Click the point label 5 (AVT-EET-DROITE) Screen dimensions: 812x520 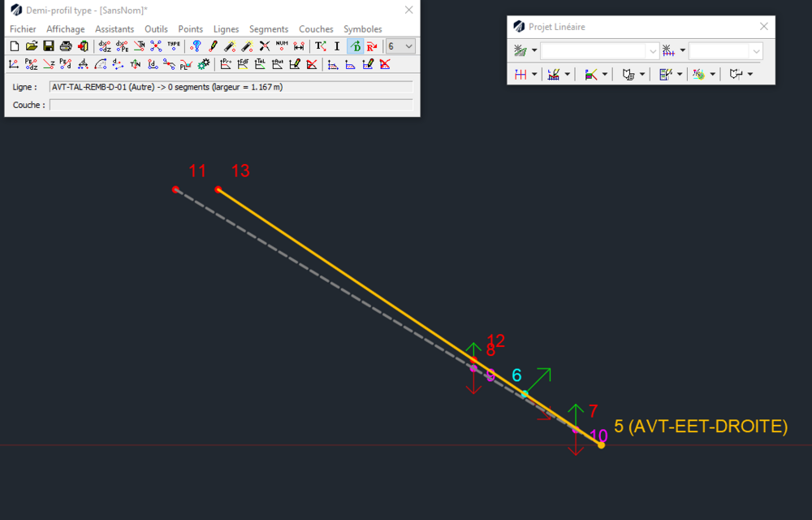pyautogui.click(x=701, y=427)
